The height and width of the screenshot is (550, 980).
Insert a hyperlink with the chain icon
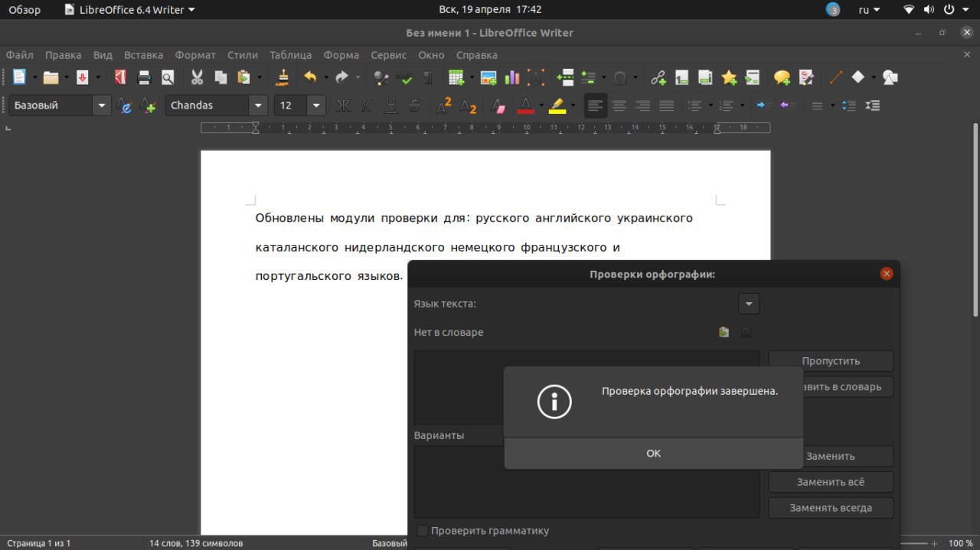tap(658, 77)
